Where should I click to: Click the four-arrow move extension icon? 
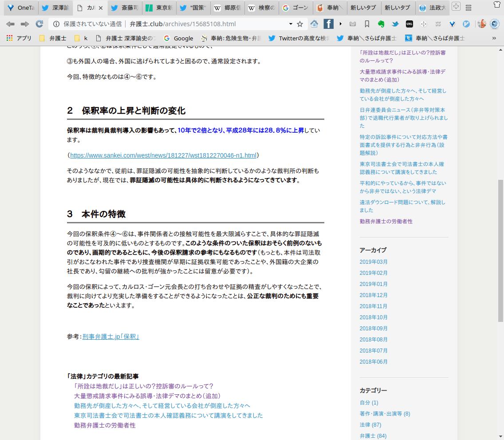(424, 24)
